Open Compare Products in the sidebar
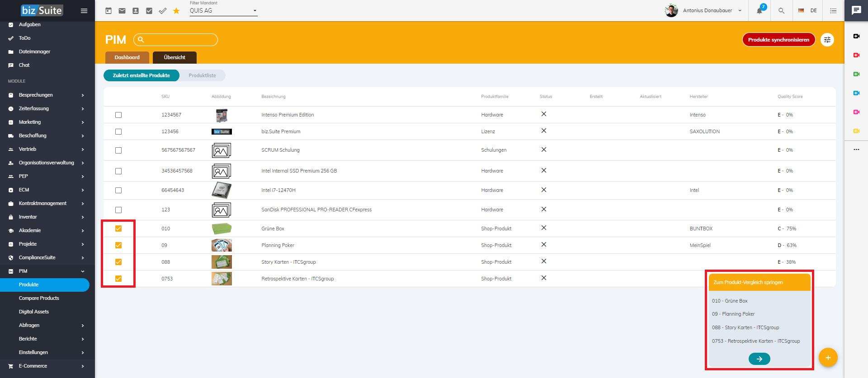 [39, 299]
